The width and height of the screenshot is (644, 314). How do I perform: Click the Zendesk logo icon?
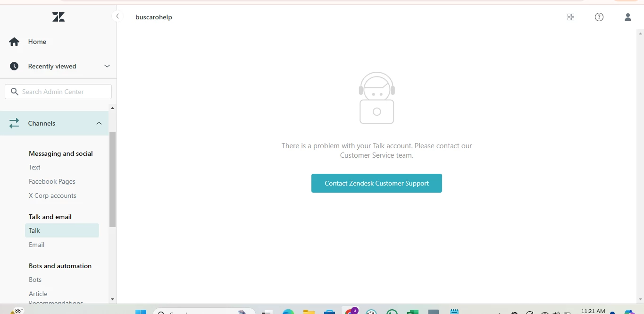[x=59, y=17]
